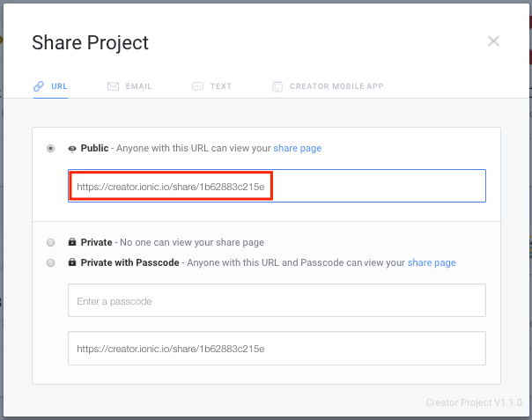Screen dimensions: 532x420
Task: Click 'No one can view your share page' text
Action: coord(192,242)
